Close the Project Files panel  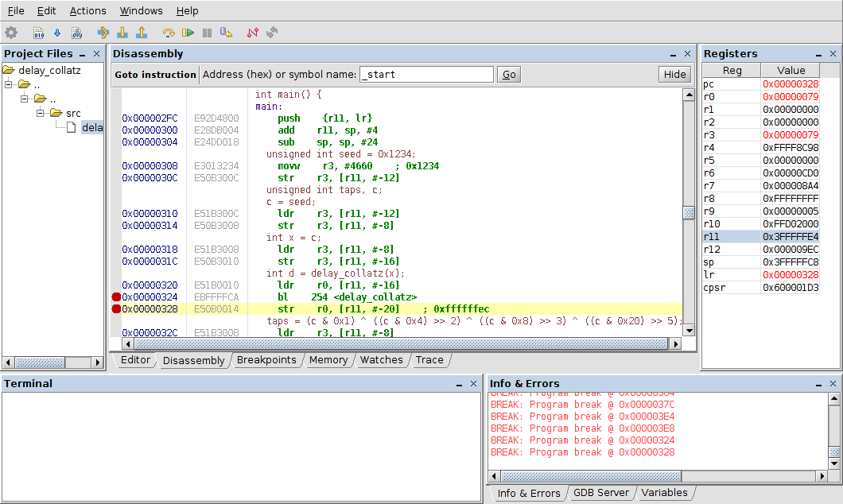point(97,54)
